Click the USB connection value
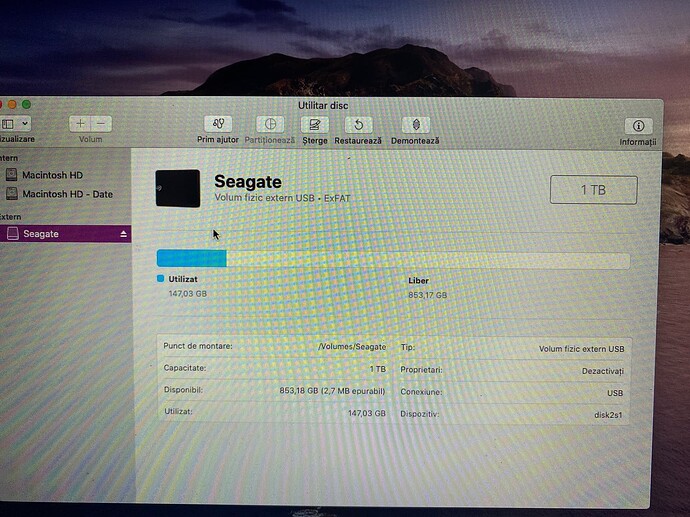Viewport: 690px width, 517px height. pyautogui.click(x=615, y=393)
